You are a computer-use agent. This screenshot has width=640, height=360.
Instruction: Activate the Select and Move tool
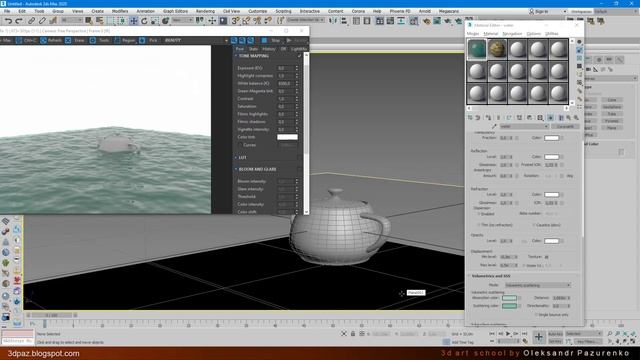[x=133, y=21]
